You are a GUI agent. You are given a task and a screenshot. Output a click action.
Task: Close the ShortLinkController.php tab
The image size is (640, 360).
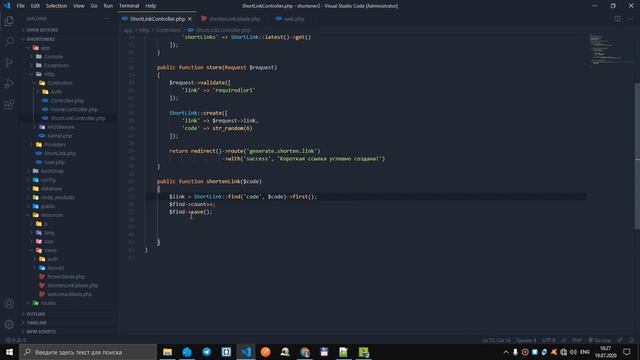click(190, 19)
